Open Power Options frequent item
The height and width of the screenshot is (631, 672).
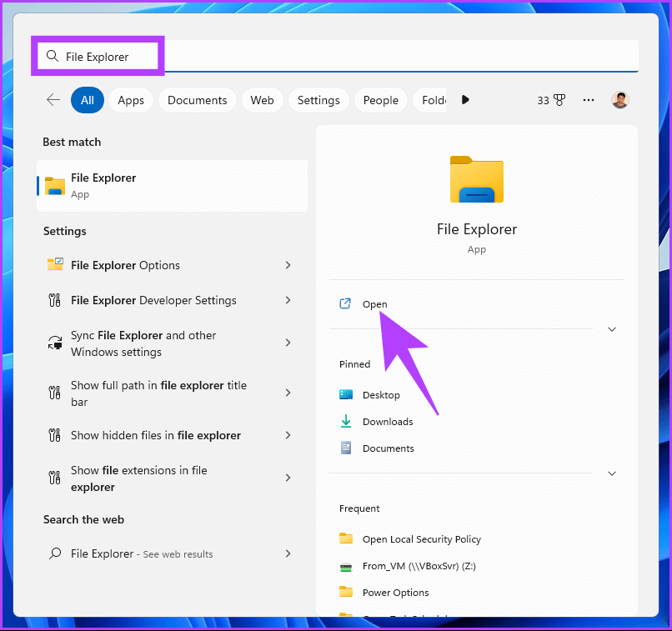(x=395, y=593)
